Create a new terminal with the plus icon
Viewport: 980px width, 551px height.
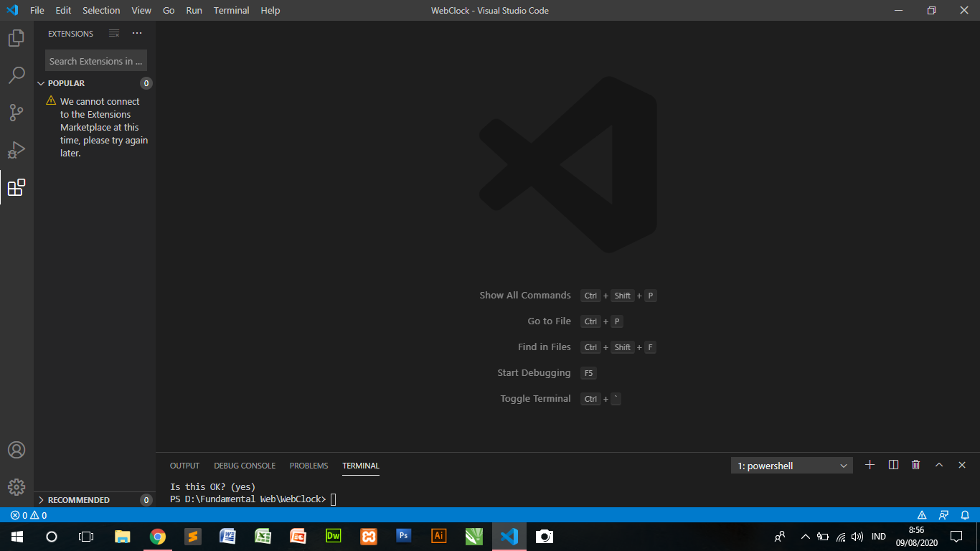pos(870,464)
